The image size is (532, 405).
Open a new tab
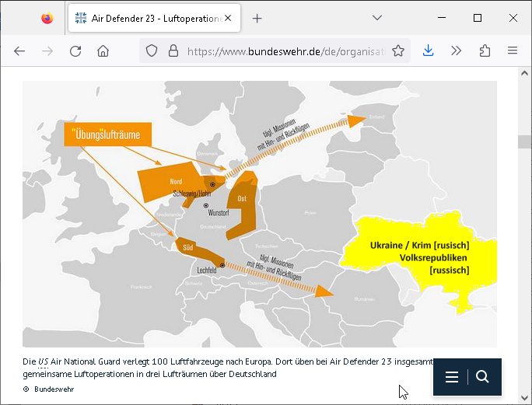(257, 18)
